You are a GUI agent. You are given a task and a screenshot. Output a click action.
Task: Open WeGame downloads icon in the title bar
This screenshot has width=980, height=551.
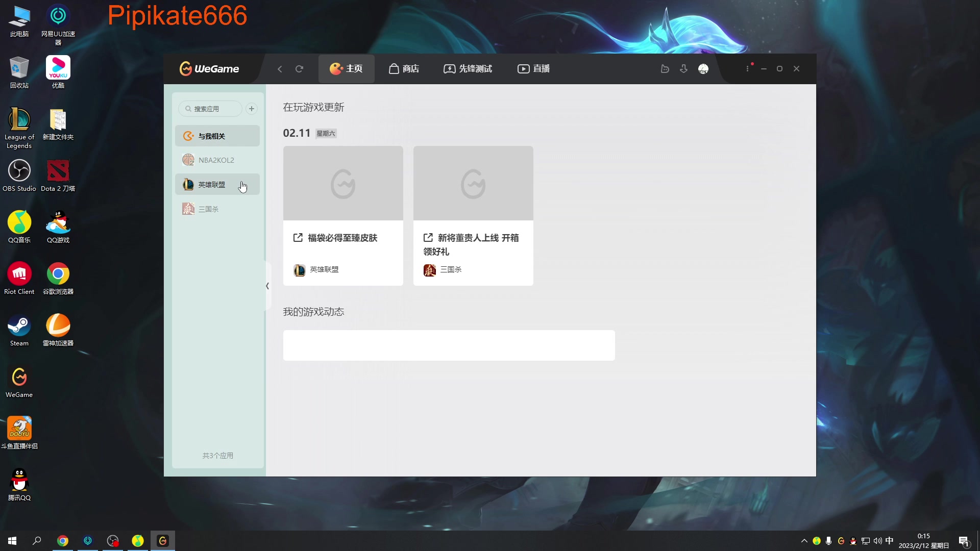click(x=684, y=69)
